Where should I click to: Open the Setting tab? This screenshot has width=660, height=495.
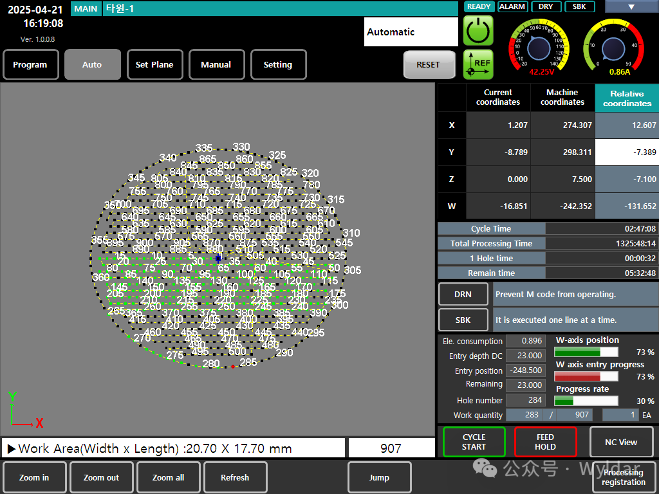pos(278,65)
